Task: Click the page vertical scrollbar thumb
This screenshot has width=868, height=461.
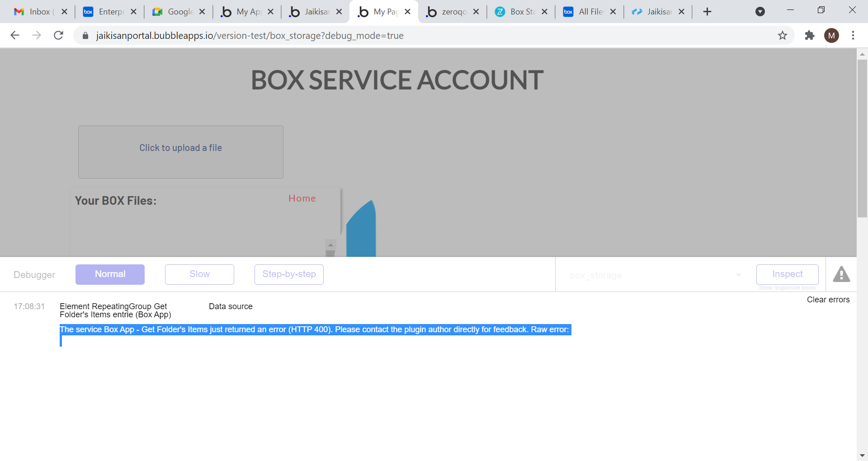Action: (x=862, y=138)
